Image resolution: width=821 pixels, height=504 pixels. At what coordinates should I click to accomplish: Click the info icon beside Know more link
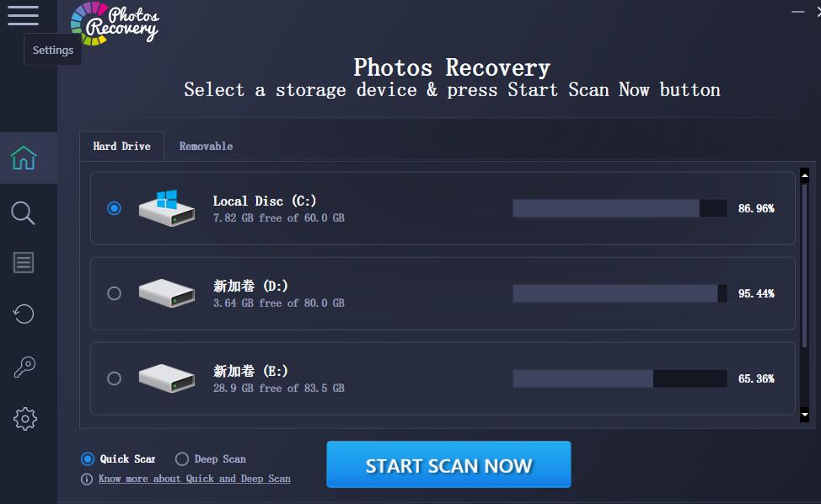click(x=87, y=480)
